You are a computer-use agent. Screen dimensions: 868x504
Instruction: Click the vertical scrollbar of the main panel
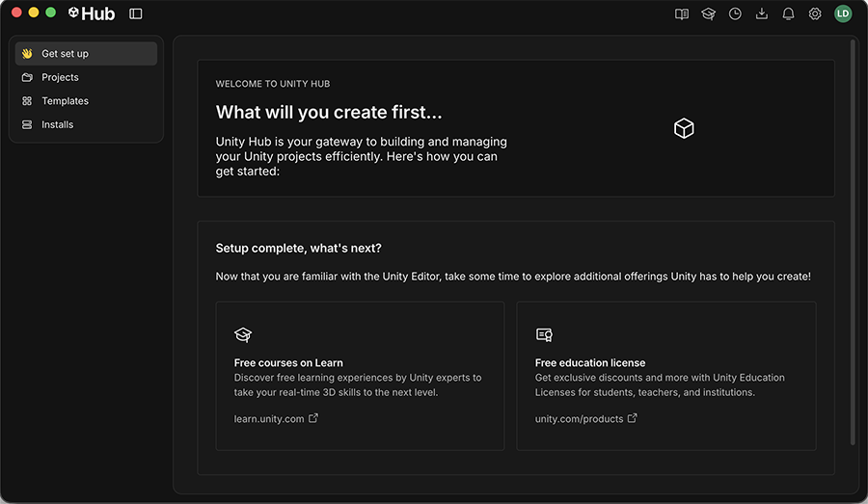pyautogui.click(x=853, y=242)
